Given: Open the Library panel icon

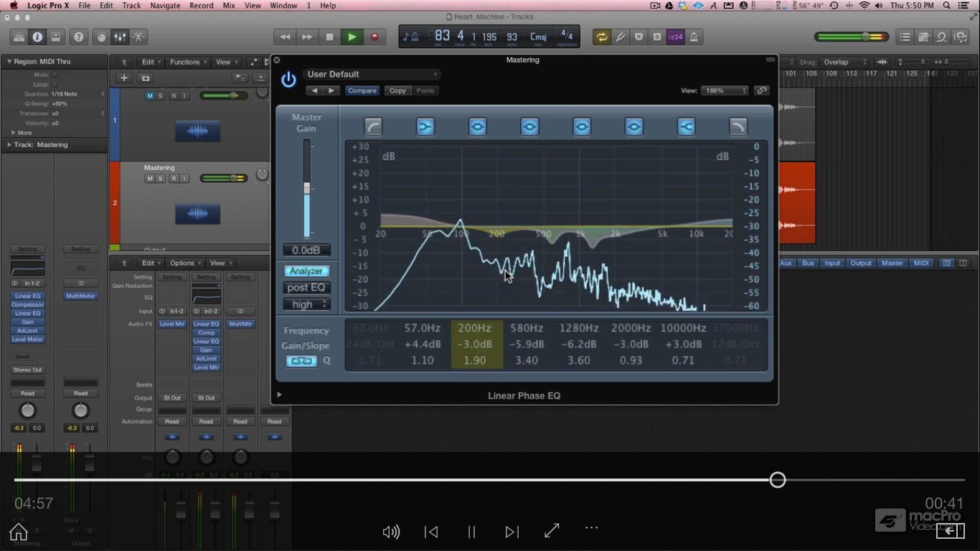Looking at the screenshot, I should pyautogui.click(x=19, y=37).
